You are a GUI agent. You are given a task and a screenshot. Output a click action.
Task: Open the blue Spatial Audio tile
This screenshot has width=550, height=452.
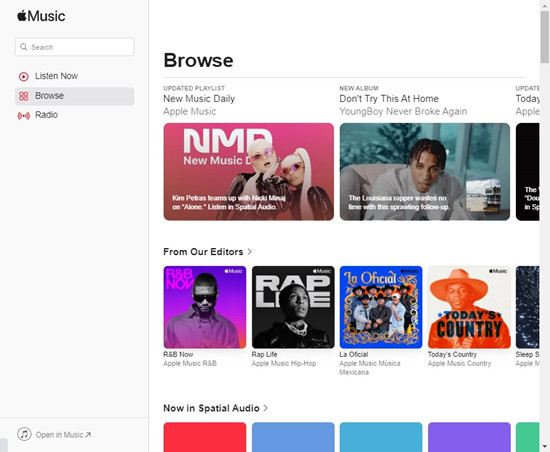point(293,437)
